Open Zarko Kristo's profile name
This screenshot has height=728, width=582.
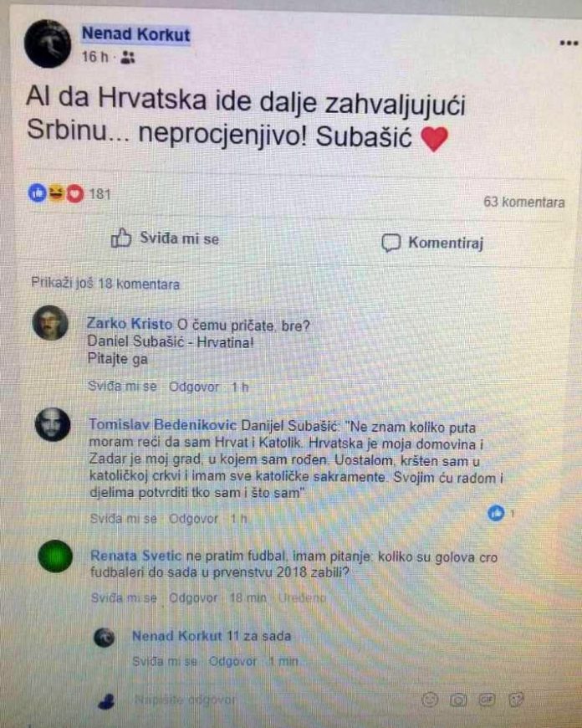(x=130, y=324)
